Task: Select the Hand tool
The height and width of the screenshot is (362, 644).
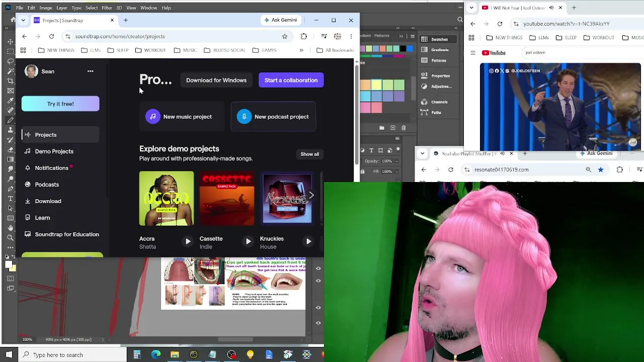Action: coord(10,228)
